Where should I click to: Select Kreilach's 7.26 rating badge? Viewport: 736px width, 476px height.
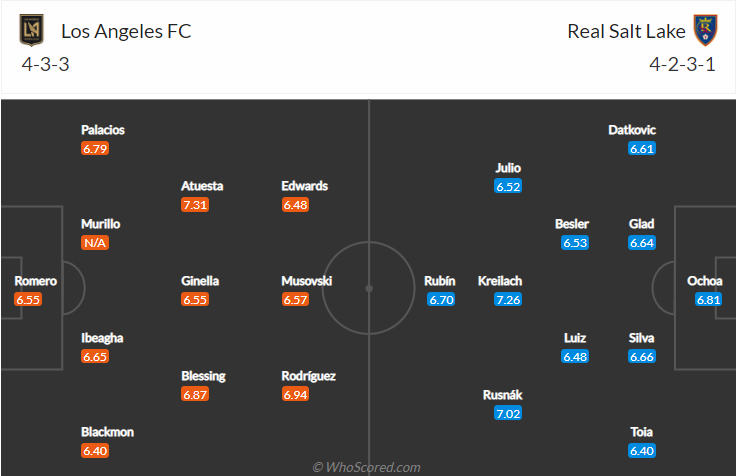coord(508,299)
